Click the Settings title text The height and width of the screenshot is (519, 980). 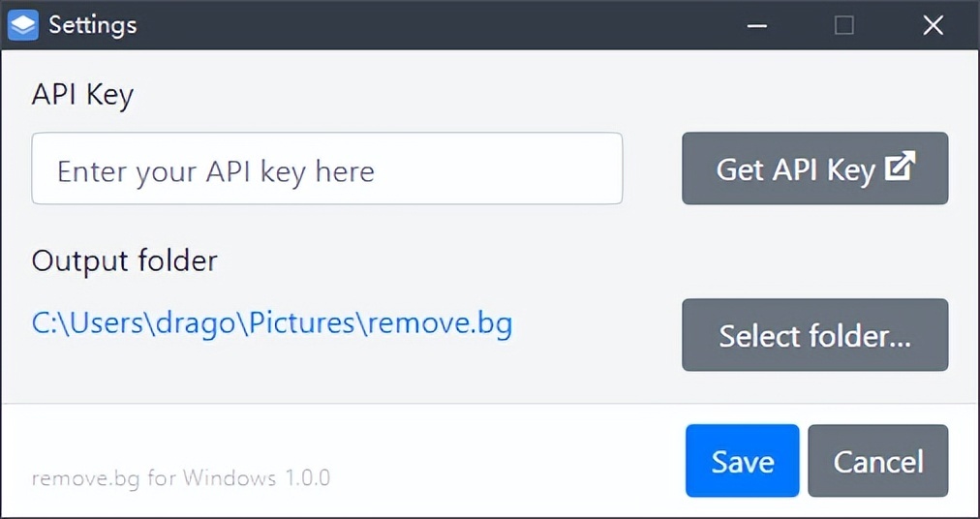pos(93,25)
